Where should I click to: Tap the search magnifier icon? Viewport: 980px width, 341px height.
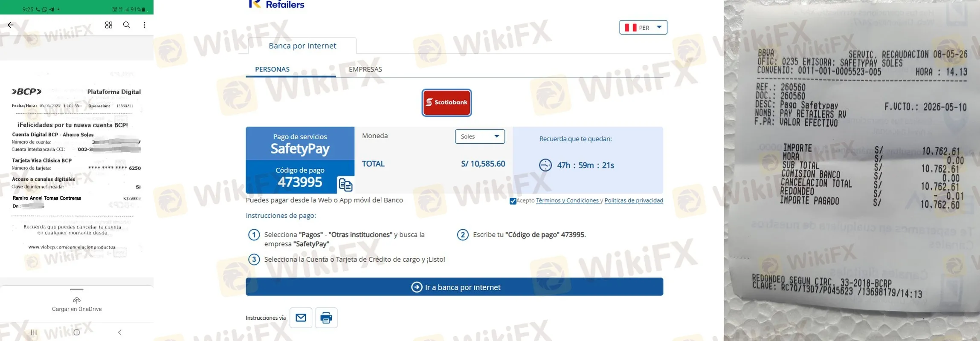click(x=127, y=25)
